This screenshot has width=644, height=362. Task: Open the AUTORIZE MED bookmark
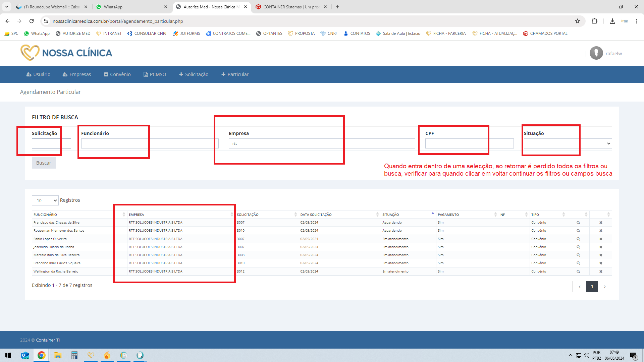pyautogui.click(x=73, y=34)
